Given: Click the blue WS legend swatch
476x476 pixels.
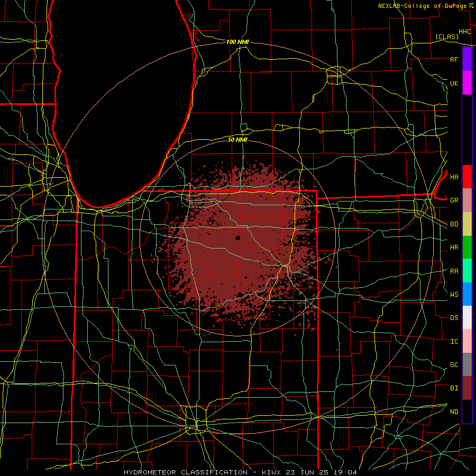Looking at the screenshot, I should (467, 294).
